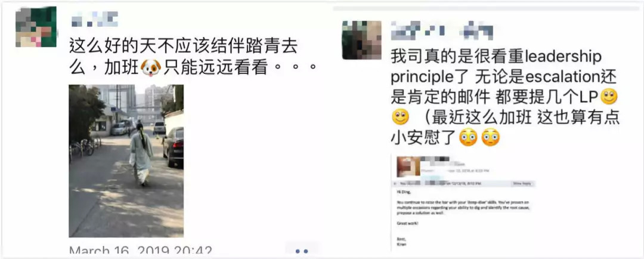Image resolution: width=644 pixels, height=259 pixels.
Task: Click the smiling emoji before （最近这么加班
Action: click(400, 117)
